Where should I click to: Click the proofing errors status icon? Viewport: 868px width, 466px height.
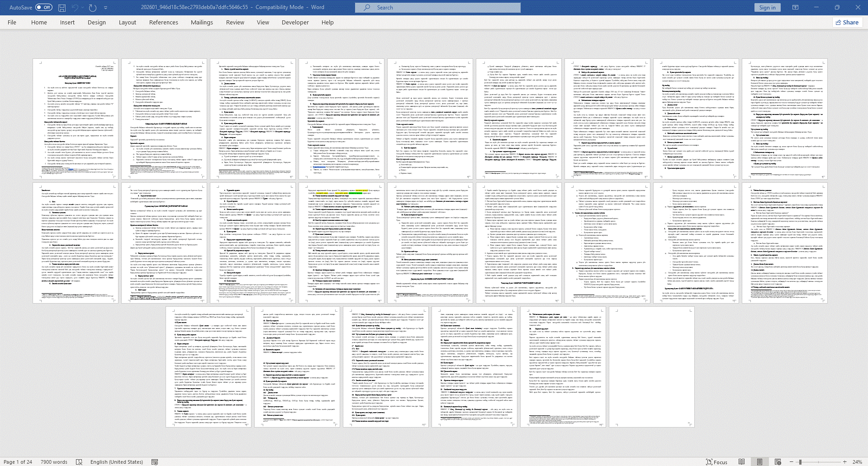pos(79,462)
